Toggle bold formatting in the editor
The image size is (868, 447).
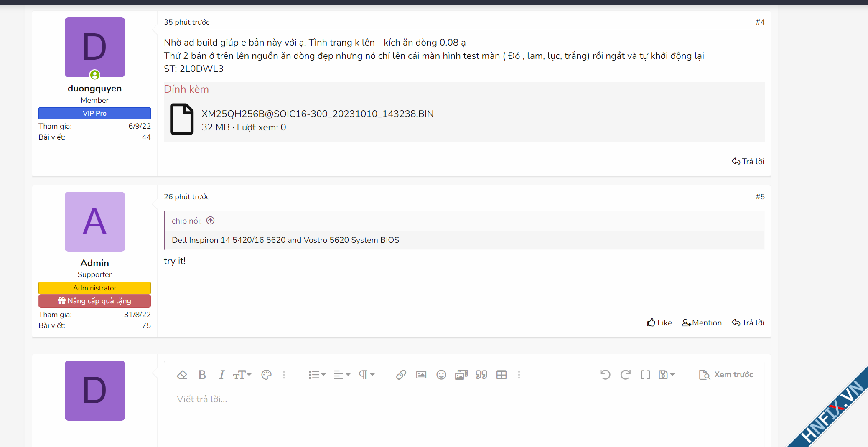point(202,375)
